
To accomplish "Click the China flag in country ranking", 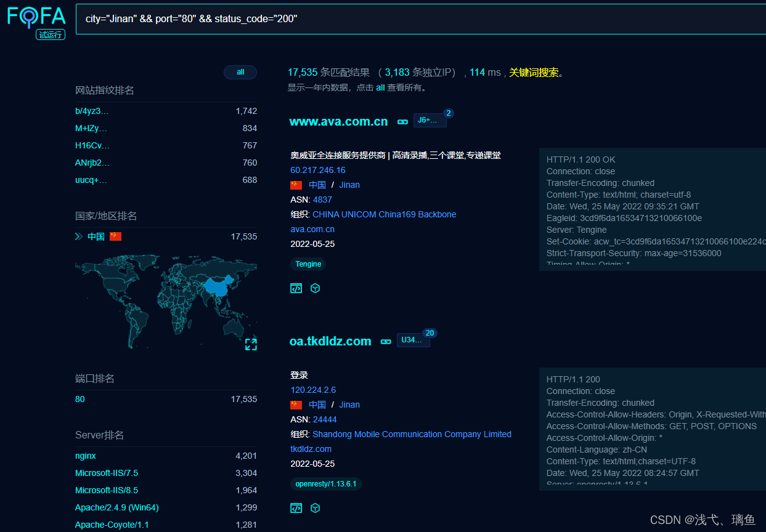I will [116, 236].
